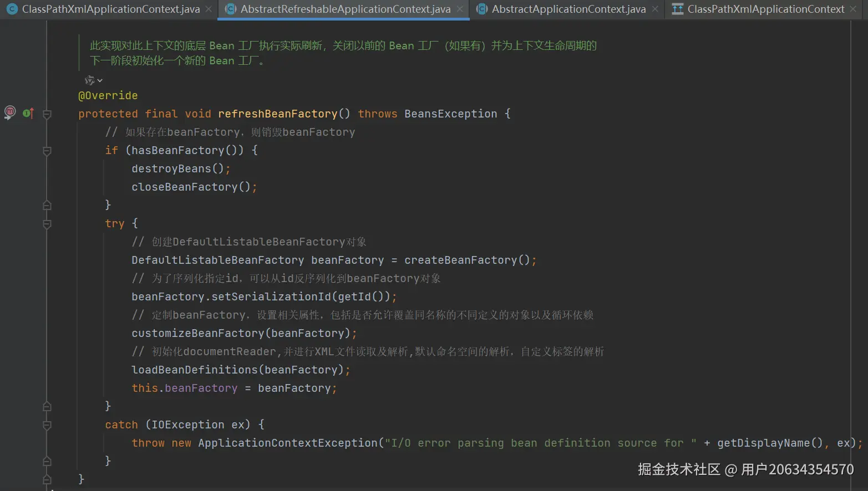Close AbstractRefreshableApplicationContext.java tab

coord(460,9)
